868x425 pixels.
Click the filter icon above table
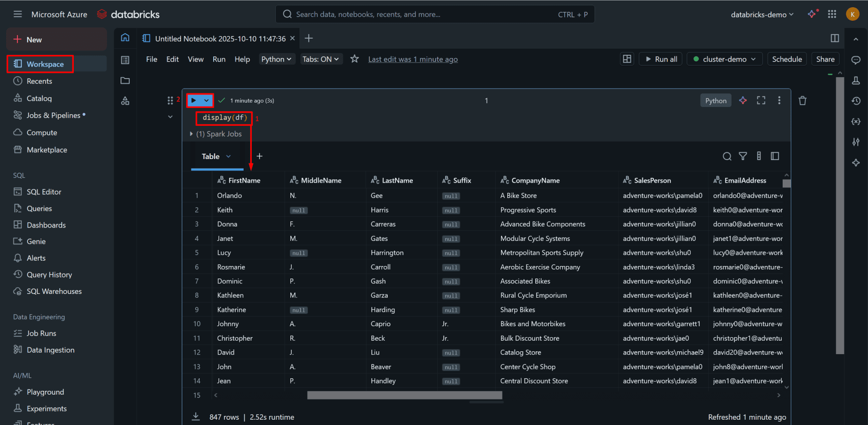pyautogui.click(x=743, y=156)
